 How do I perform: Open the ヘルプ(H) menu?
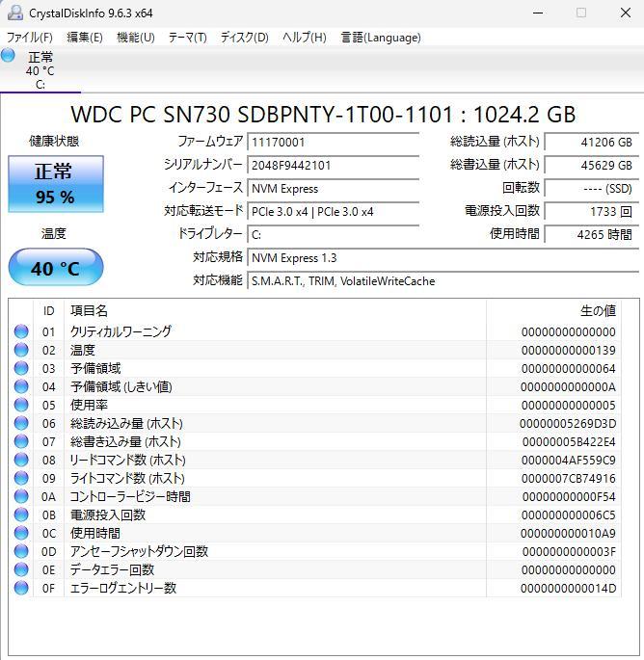pos(304,38)
